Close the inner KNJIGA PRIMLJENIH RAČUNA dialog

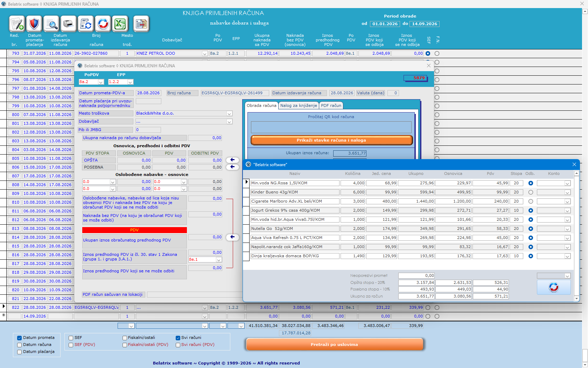tap(429, 66)
